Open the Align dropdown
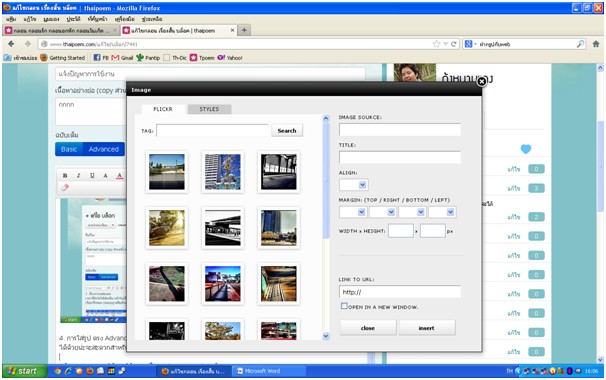 pos(353,185)
